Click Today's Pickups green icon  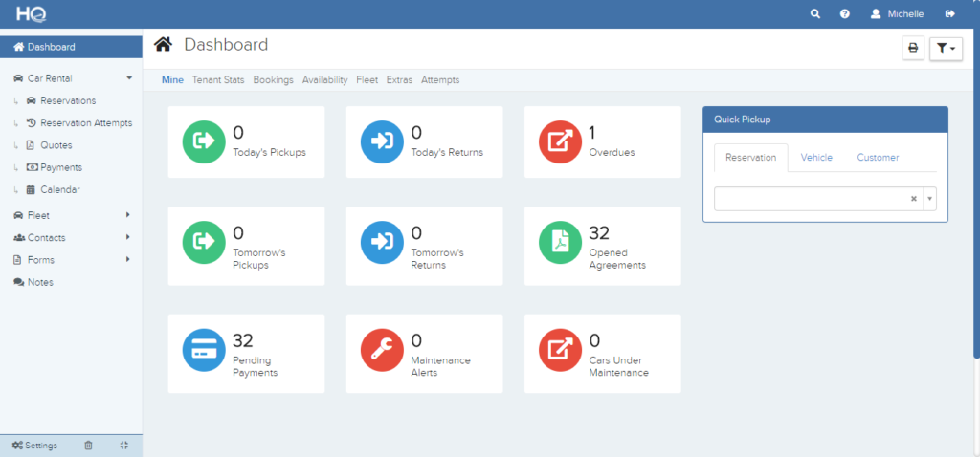point(204,141)
